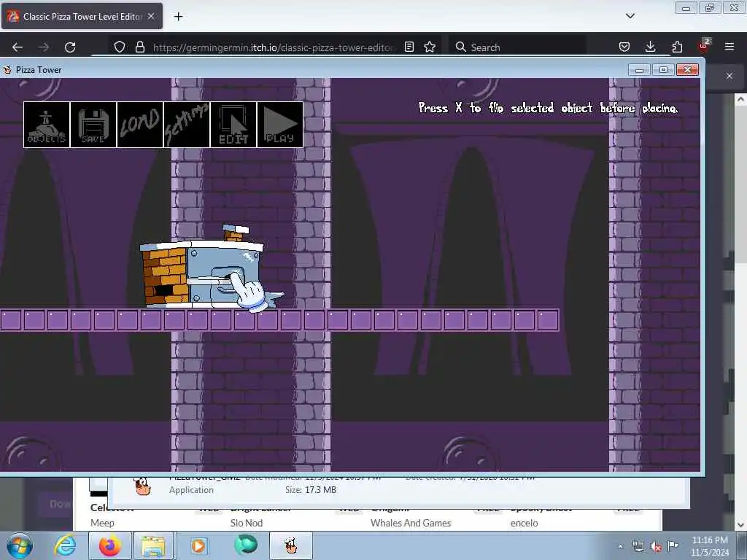
Task: Open the Windows Explorer folder taskbar icon
Action: coord(153,545)
